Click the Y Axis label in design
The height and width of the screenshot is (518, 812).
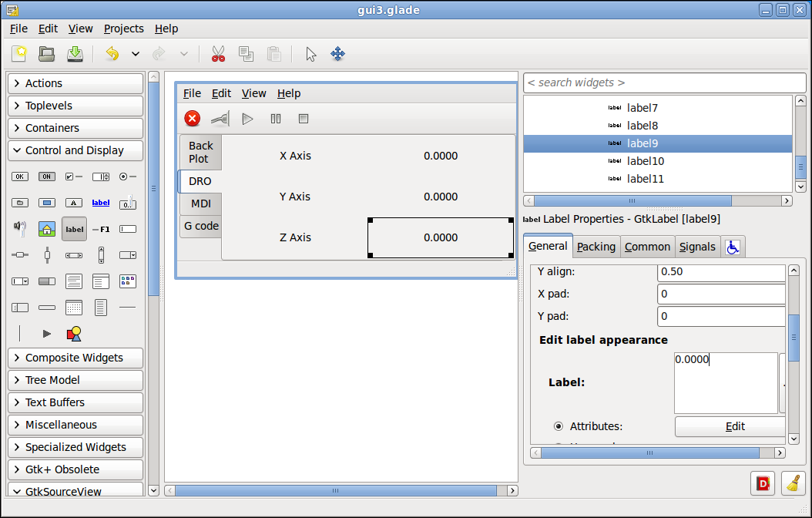pyautogui.click(x=295, y=197)
